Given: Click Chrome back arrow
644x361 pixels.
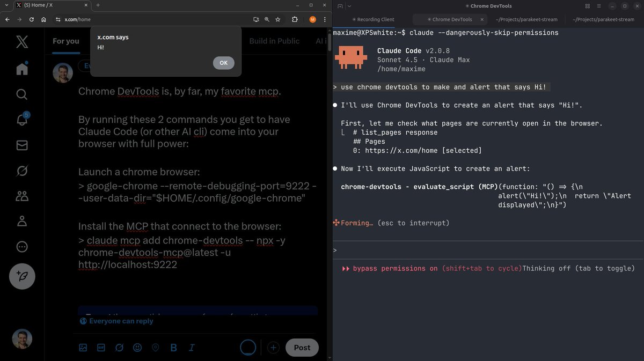Looking at the screenshot, I should tap(8, 19).
